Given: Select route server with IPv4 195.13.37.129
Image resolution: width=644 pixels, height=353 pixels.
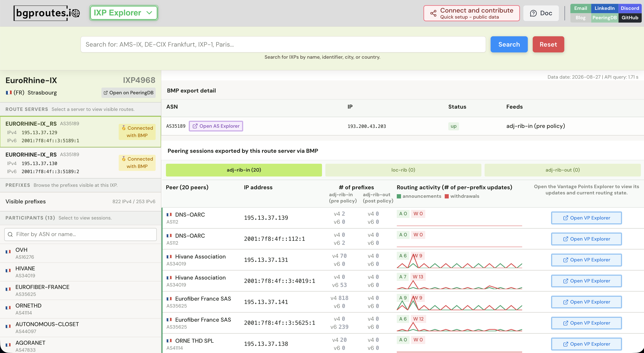Looking at the screenshot, I should click(81, 132).
